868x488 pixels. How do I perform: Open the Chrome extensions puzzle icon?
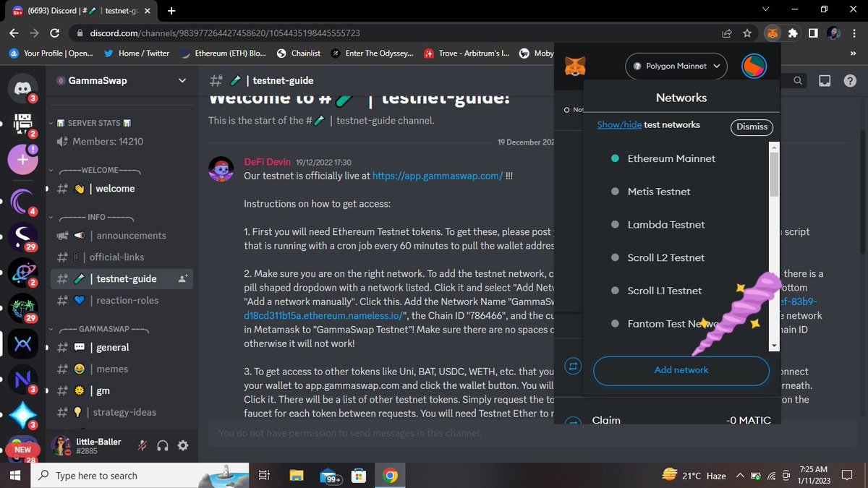click(x=793, y=33)
